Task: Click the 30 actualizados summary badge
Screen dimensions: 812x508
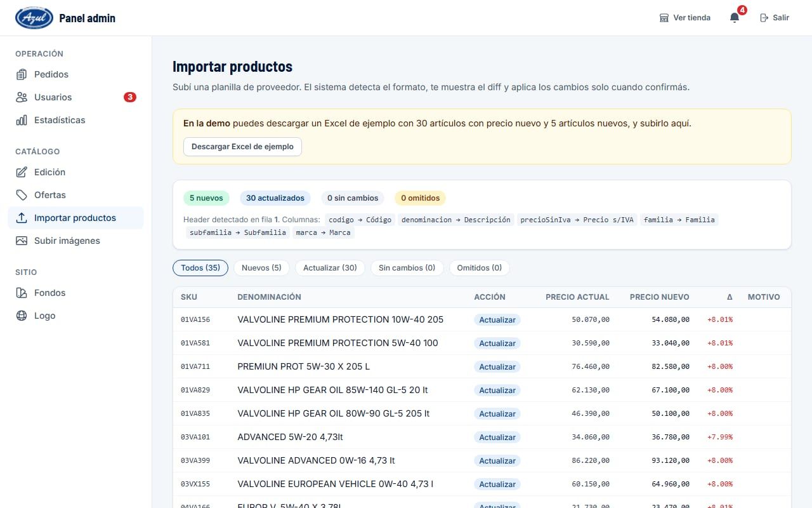Action: tap(275, 198)
